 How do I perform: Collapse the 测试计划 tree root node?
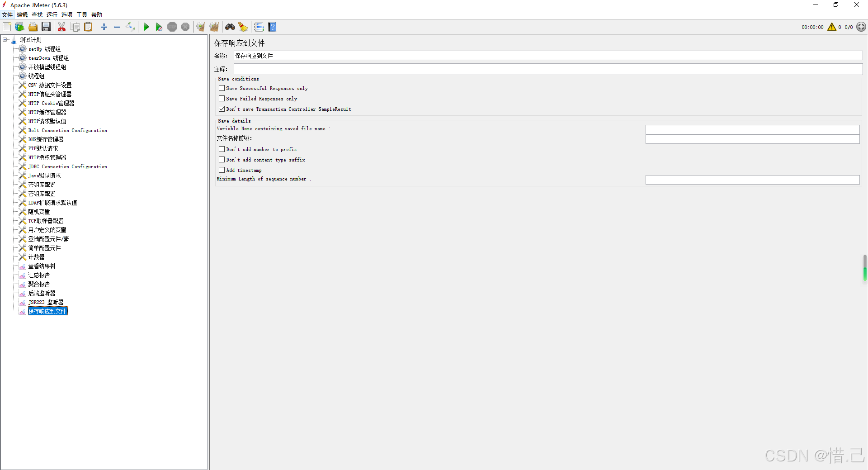tap(5, 40)
